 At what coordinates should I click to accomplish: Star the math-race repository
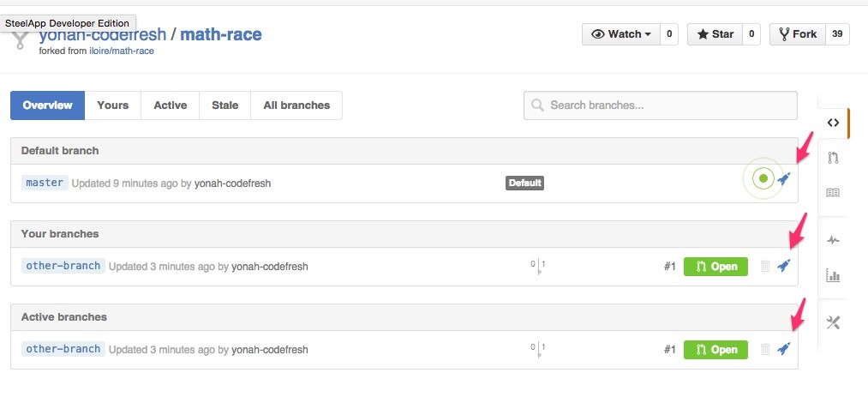[x=715, y=34]
